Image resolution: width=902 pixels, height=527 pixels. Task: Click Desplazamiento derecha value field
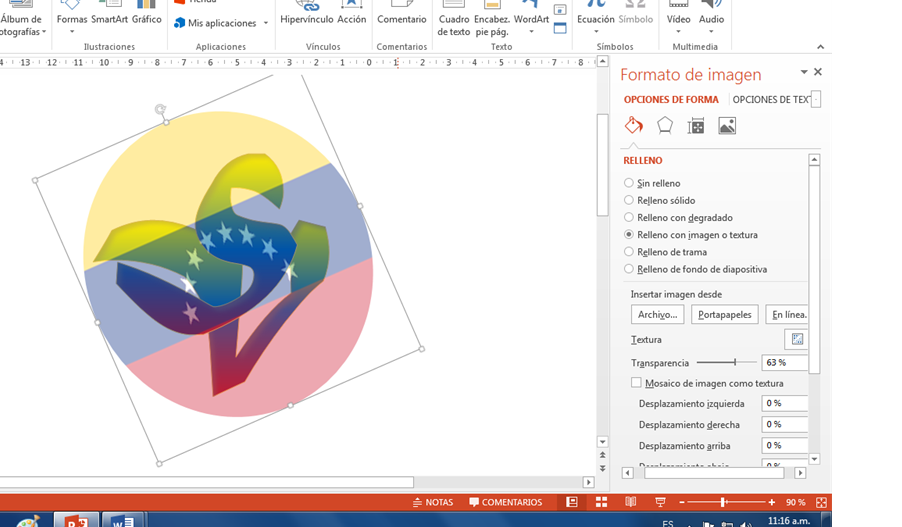[x=785, y=424]
